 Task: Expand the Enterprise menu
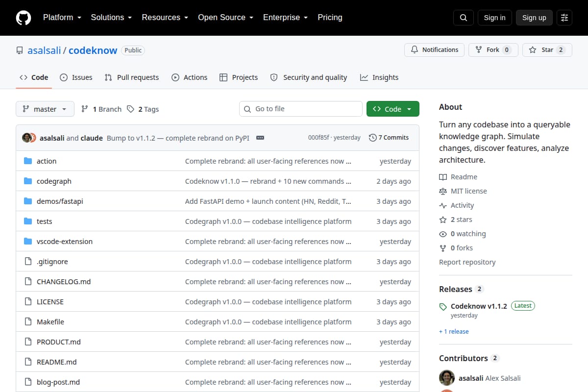click(x=285, y=17)
